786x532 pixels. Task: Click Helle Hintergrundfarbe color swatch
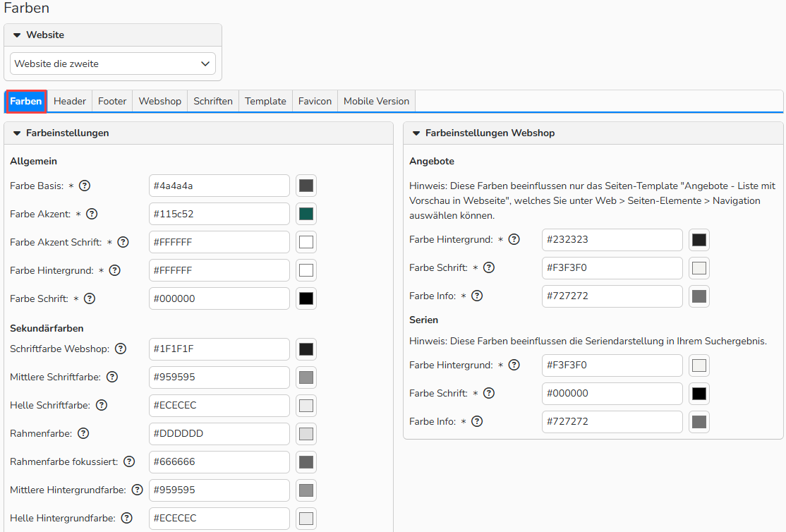306,519
